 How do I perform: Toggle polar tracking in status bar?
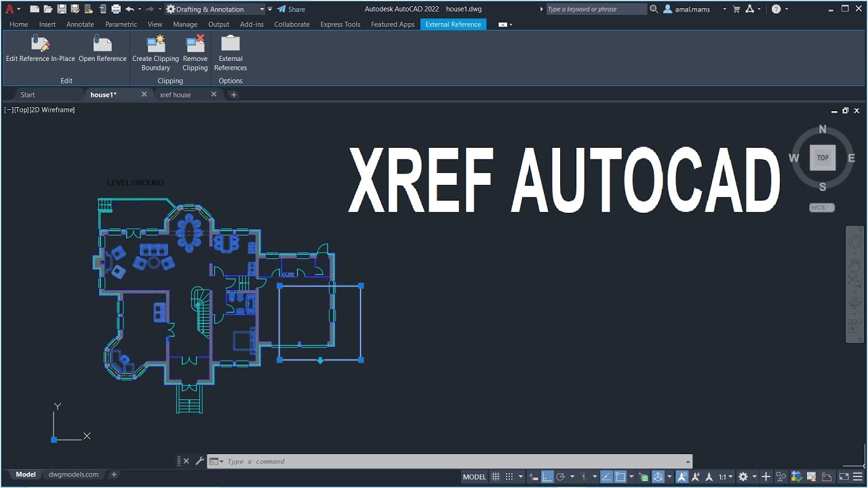pyautogui.click(x=561, y=476)
